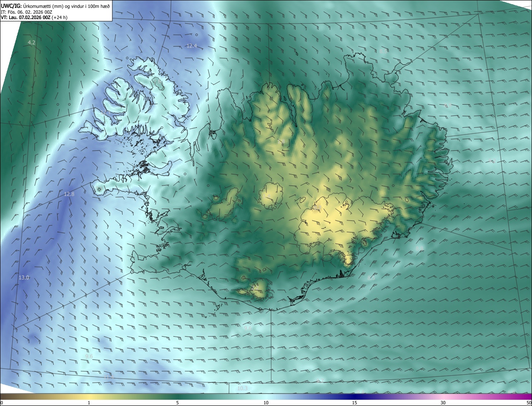532x406 pixels.
Task: Click the "4.2" value on the map
Action: pos(32,43)
